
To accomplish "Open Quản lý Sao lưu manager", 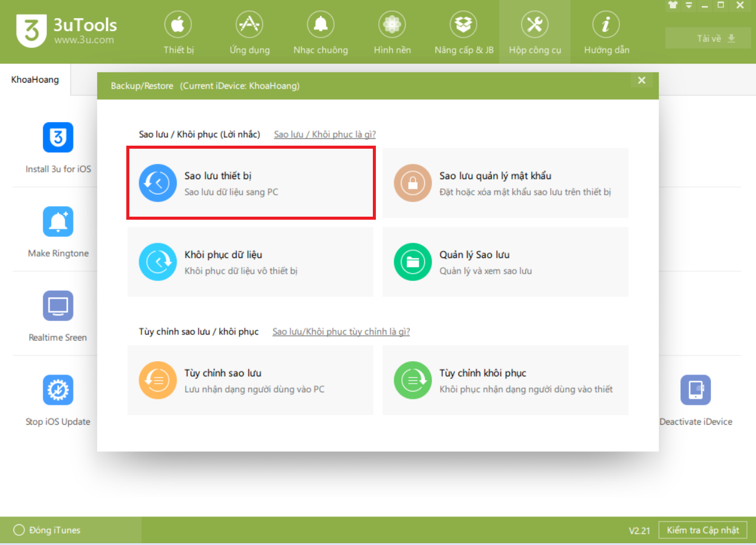I will 505,262.
